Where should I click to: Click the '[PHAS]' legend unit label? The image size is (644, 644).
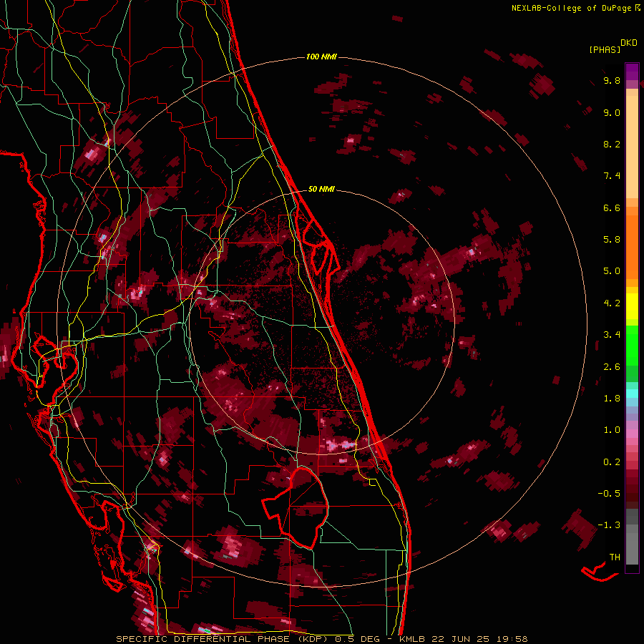pos(605,49)
